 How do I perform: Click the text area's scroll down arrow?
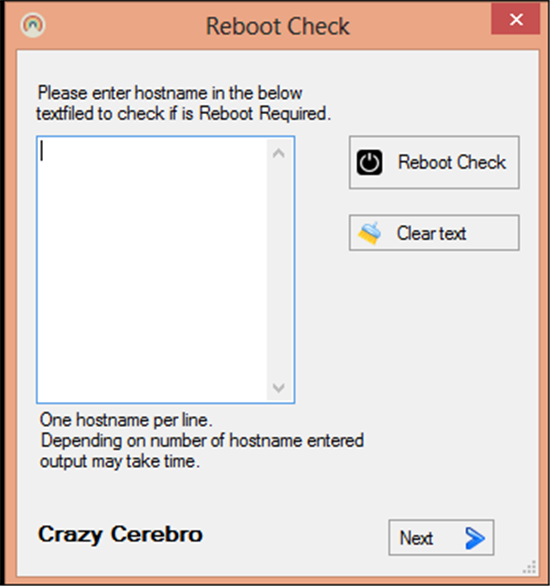(279, 388)
